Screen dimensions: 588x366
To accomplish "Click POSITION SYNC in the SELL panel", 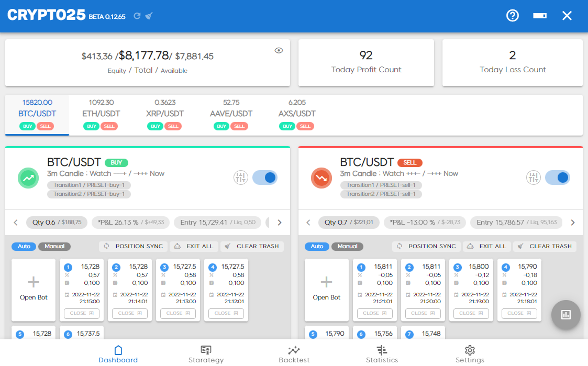I will 426,246.
